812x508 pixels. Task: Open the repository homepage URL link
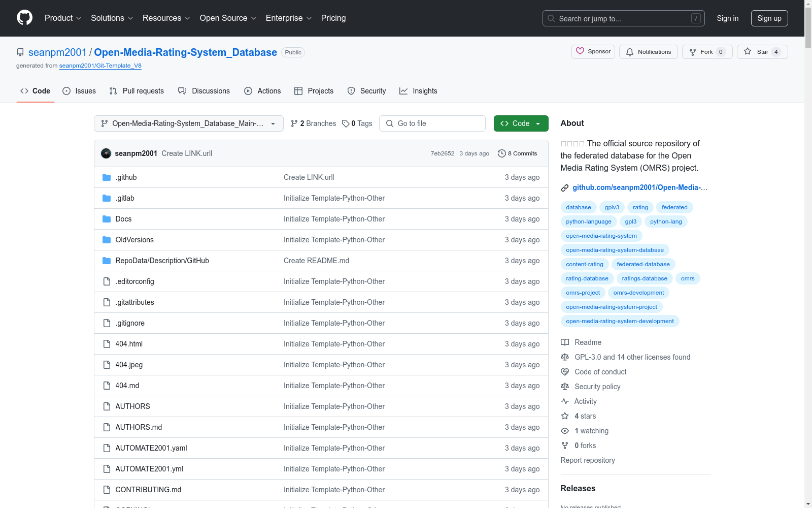pyautogui.click(x=640, y=187)
